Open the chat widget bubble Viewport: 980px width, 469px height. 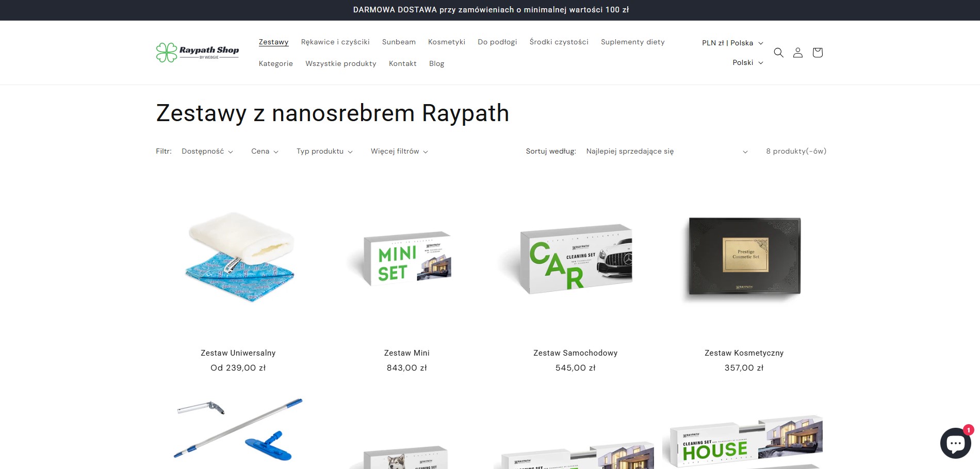[x=955, y=443]
